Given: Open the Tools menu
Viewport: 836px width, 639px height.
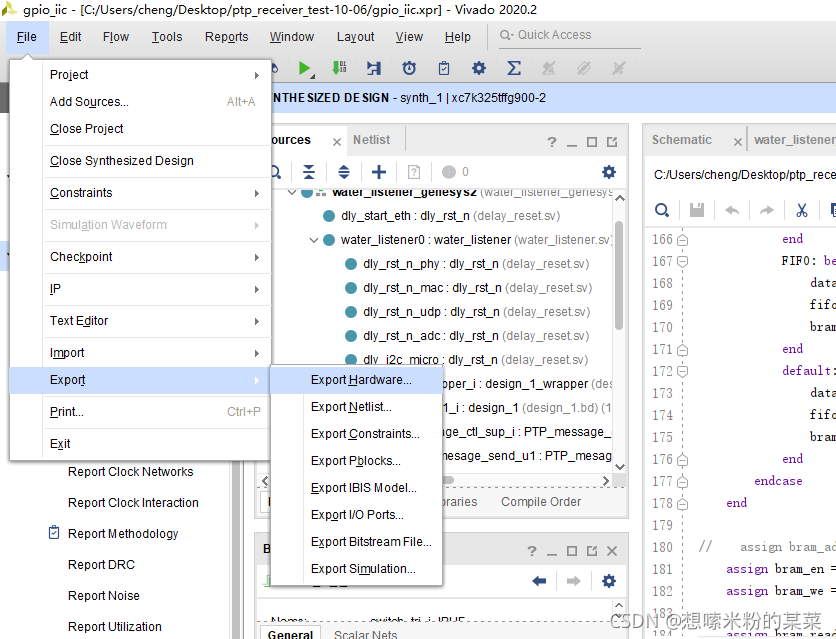Looking at the screenshot, I should (x=167, y=37).
